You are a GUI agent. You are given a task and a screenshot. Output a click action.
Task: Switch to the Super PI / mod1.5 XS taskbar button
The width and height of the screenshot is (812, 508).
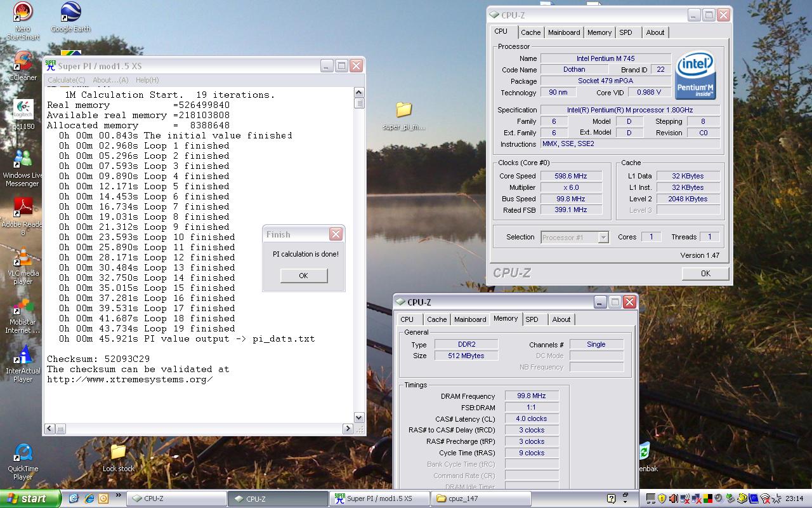coord(379,498)
